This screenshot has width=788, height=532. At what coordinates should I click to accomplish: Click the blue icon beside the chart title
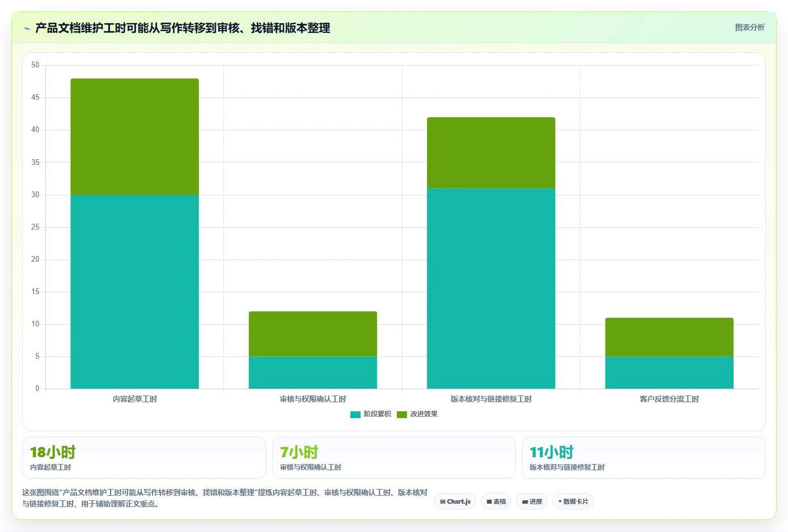[x=27, y=28]
